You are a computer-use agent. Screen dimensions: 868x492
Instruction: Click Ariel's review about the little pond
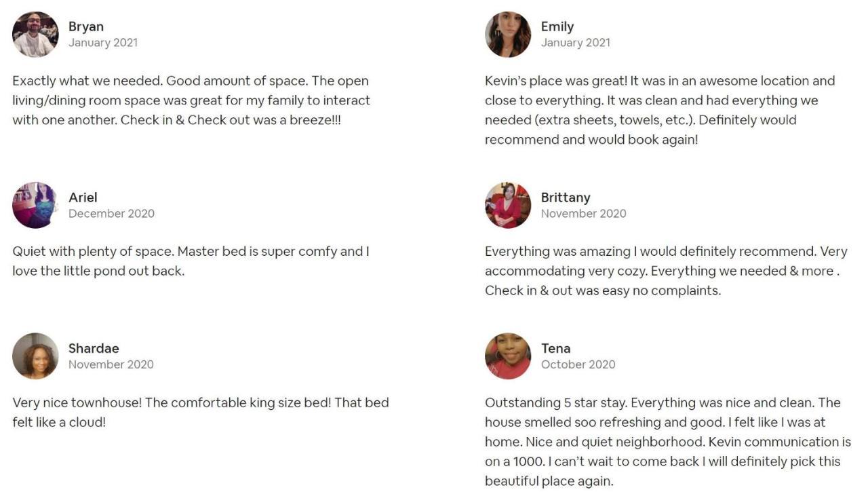pos(191,261)
